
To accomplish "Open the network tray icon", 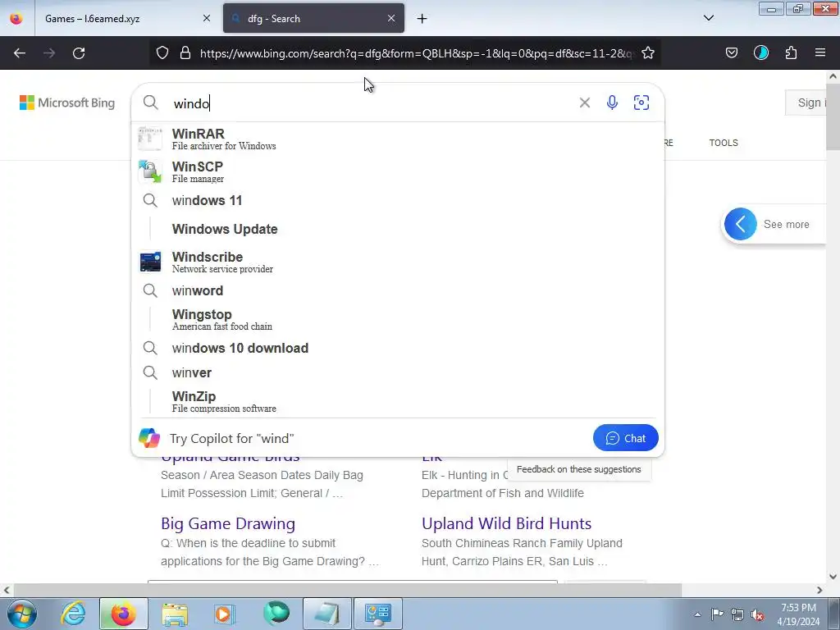I will [737, 614].
